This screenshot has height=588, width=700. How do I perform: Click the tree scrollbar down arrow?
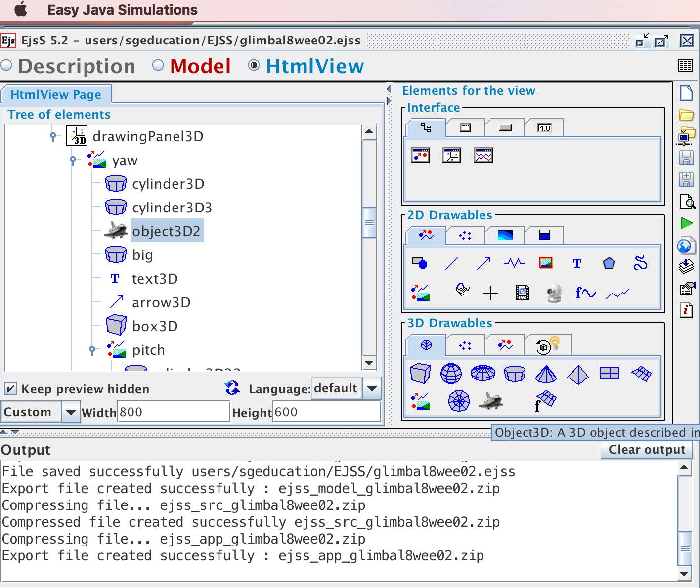(x=369, y=363)
